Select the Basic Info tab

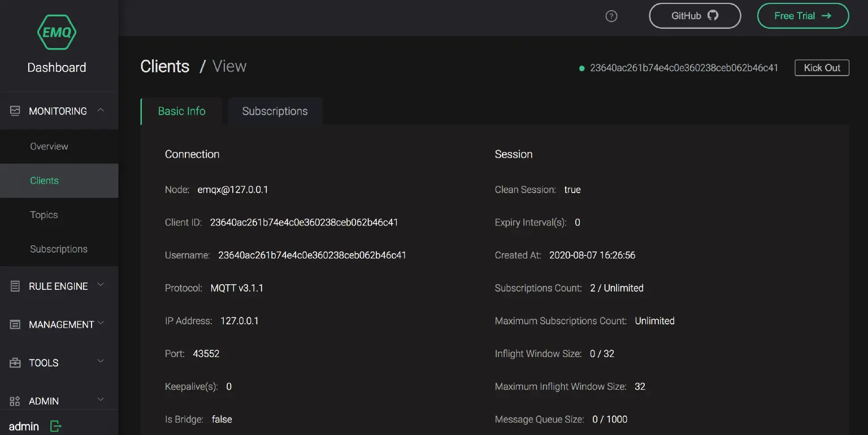point(181,111)
